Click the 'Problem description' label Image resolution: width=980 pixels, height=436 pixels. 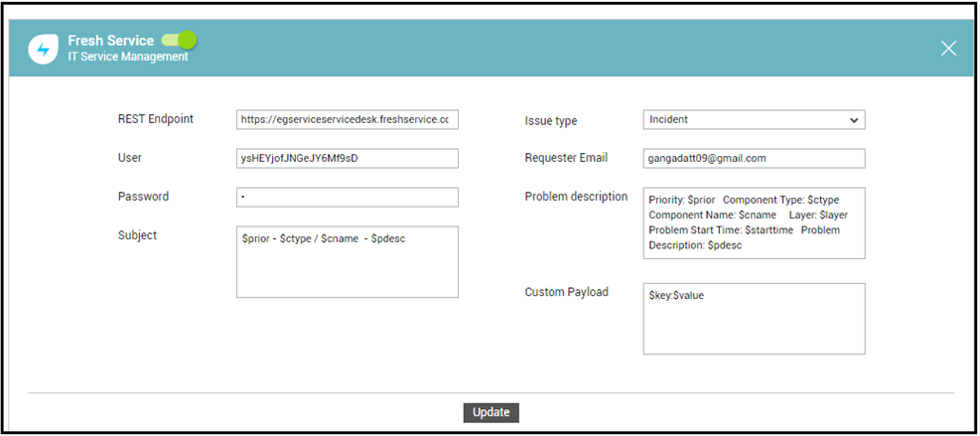coord(576,197)
